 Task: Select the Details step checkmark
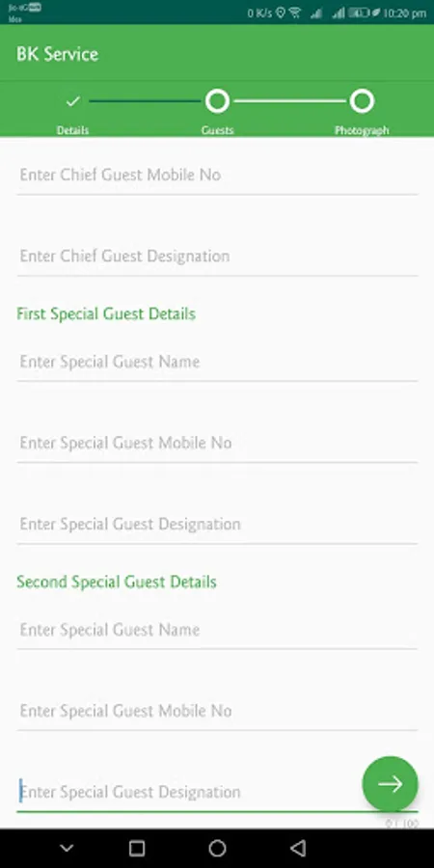click(x=73, y=101)
